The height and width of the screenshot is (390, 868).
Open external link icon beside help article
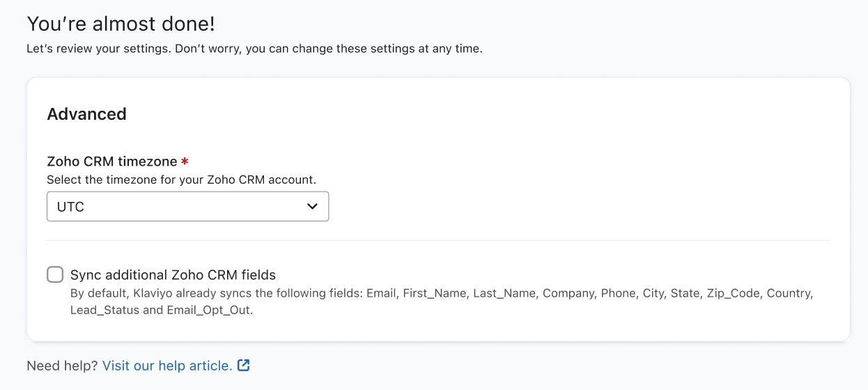tap(243, 366)
